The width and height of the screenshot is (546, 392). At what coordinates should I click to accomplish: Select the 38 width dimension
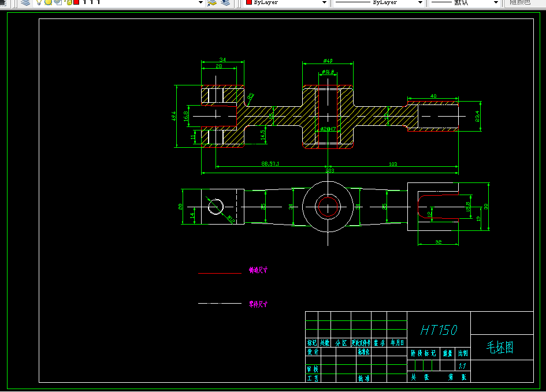pyautogui.click(x=486, y=207)
